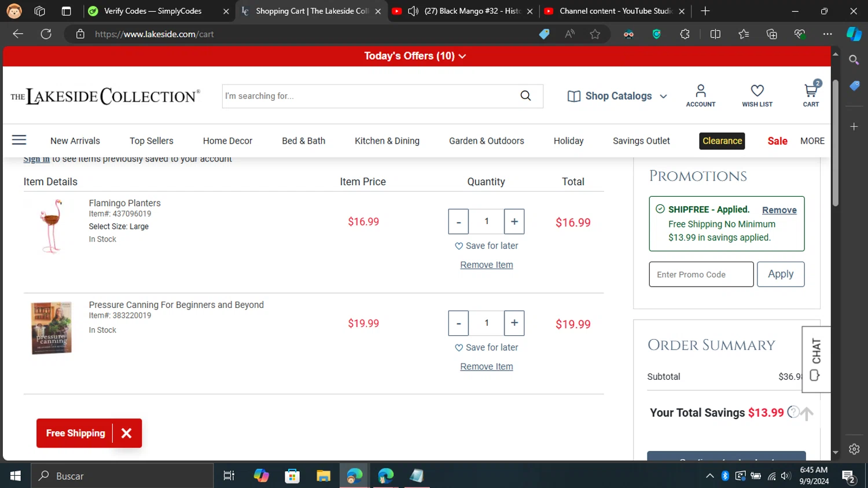
Task: Click the Sale link
Action: pyautogui.click(x=777, y=141)
